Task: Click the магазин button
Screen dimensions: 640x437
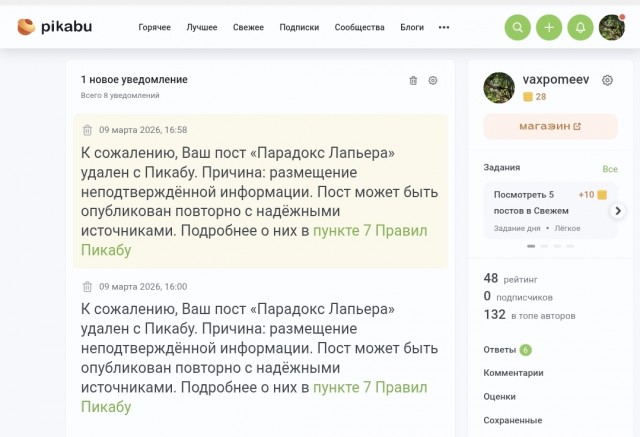Action: pyautogui.click(x=549, y=127)
